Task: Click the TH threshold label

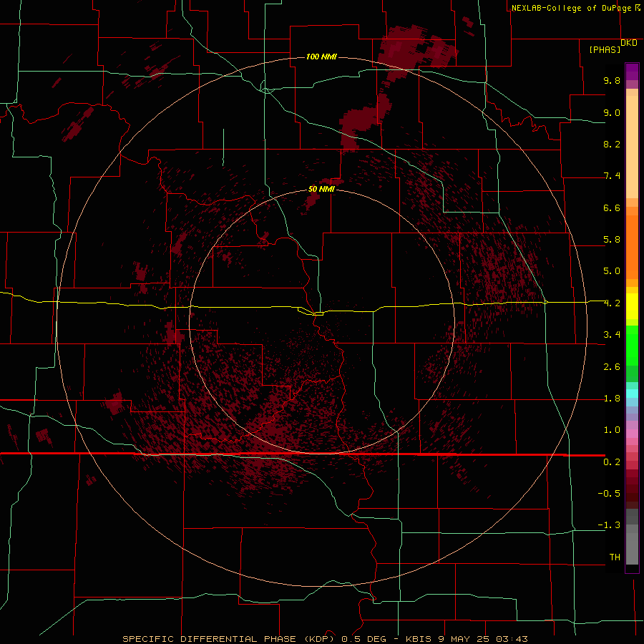Action: [x=615, y=557]
